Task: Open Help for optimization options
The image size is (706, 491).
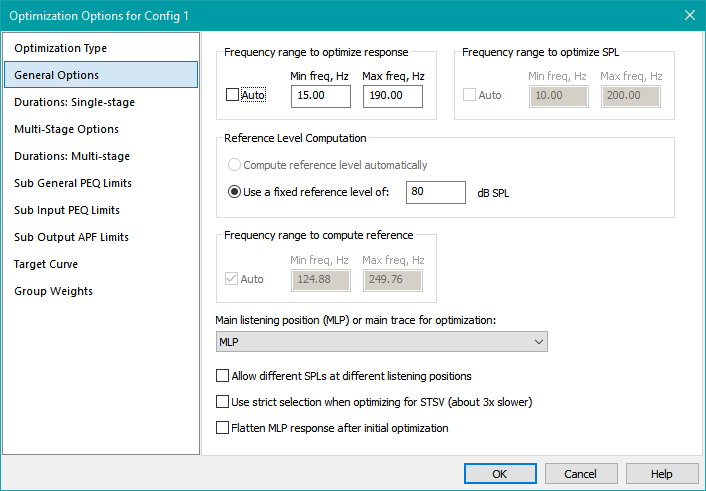Action: point(662,474)
